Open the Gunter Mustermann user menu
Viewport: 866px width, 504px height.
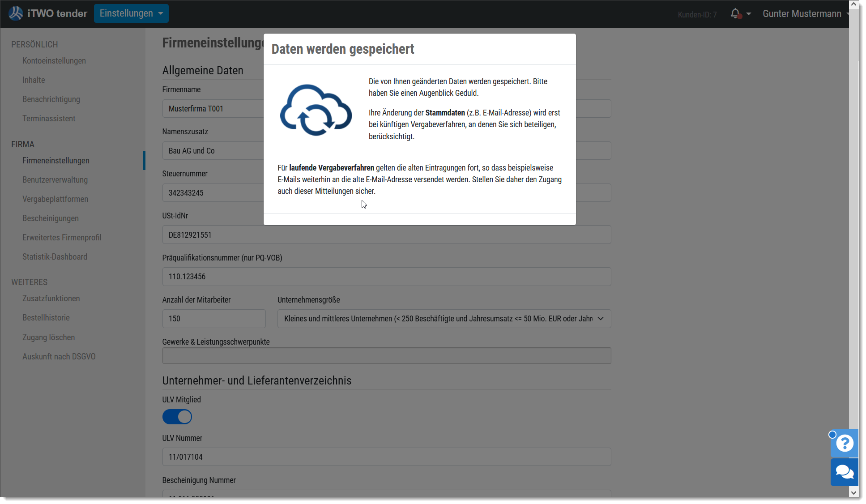coord(805,14)
